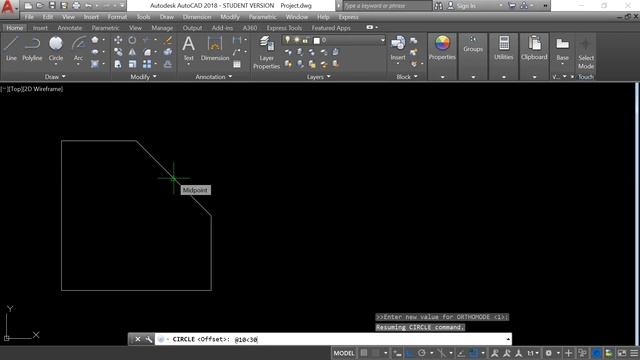Screen dimensions: 640x360
Task: Click the Insert block button
Action: click(x=398, y=48)
